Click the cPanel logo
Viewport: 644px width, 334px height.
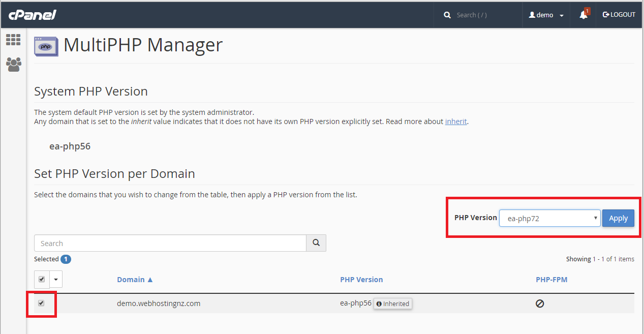(x=32, y=15)
